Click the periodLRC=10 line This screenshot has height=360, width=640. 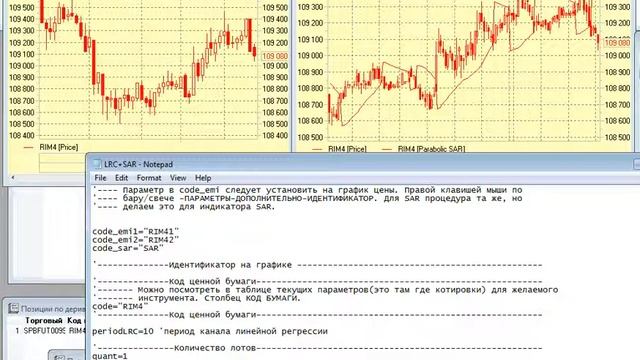coord(210,331)
